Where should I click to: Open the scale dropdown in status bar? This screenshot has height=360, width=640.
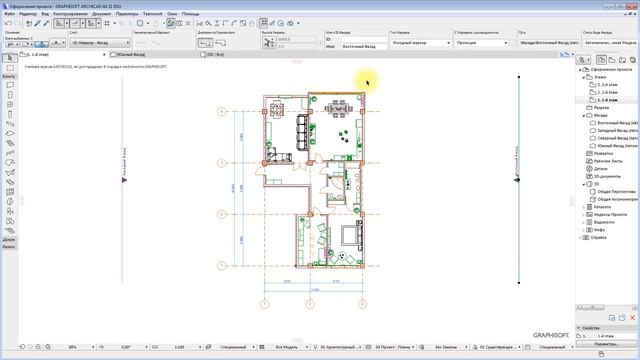pyautogui.click(x=200, y=347)
